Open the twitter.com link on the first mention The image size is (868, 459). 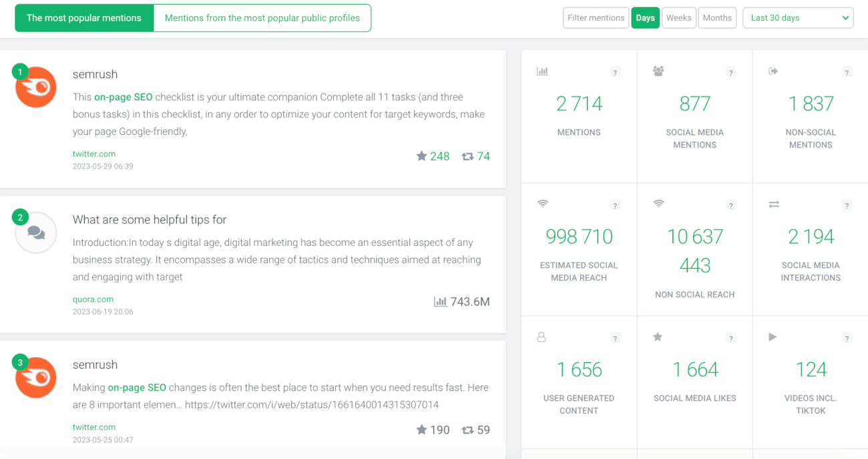93,153
